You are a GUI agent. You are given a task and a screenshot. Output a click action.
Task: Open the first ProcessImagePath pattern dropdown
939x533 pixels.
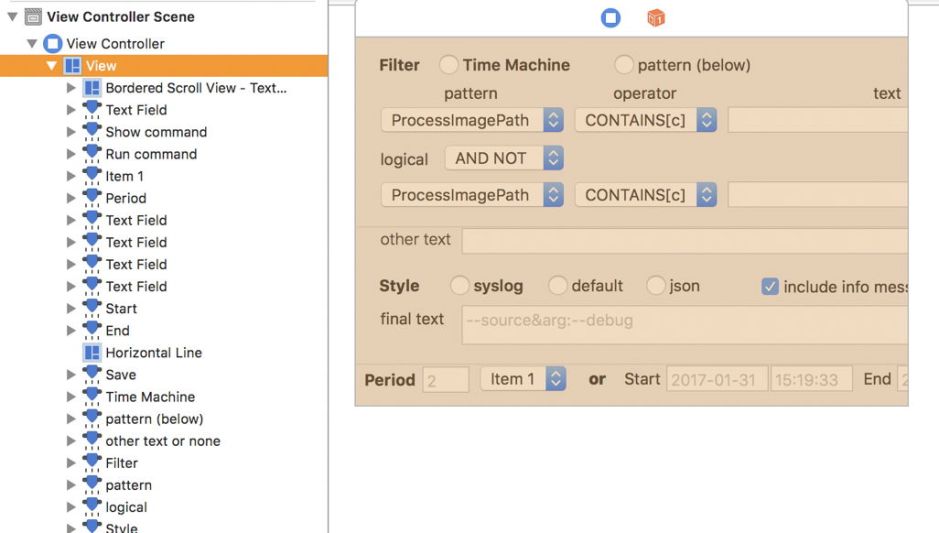[473, 120]
